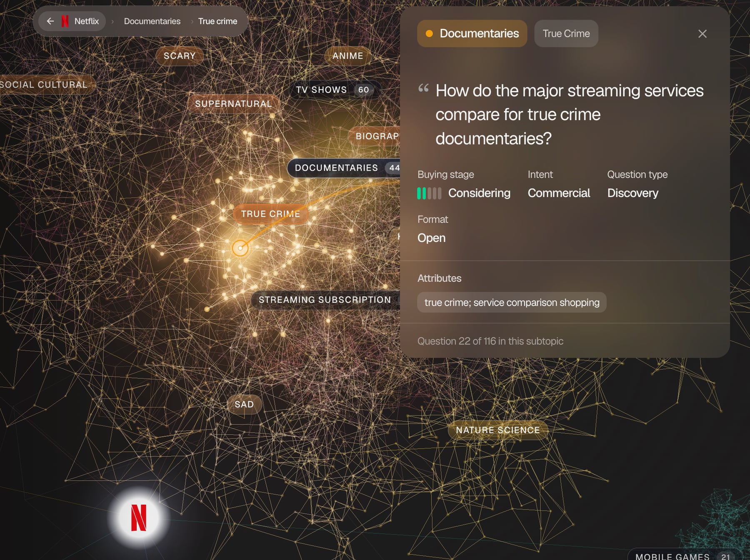Image resolution: width=750 pixels, height=560 pixels.
Task: Click the Question type heading
Action: (637, 174)
